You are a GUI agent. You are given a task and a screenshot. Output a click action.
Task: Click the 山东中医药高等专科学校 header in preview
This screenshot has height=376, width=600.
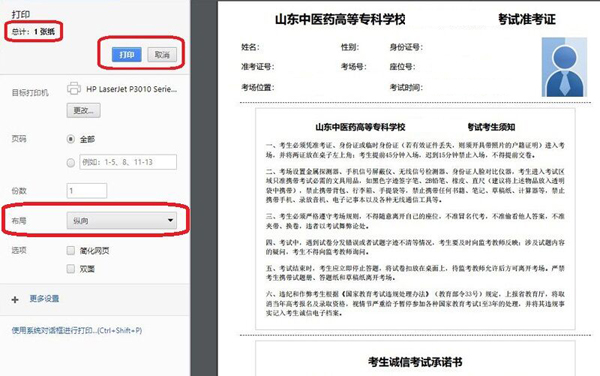click(x=340, y=19)
